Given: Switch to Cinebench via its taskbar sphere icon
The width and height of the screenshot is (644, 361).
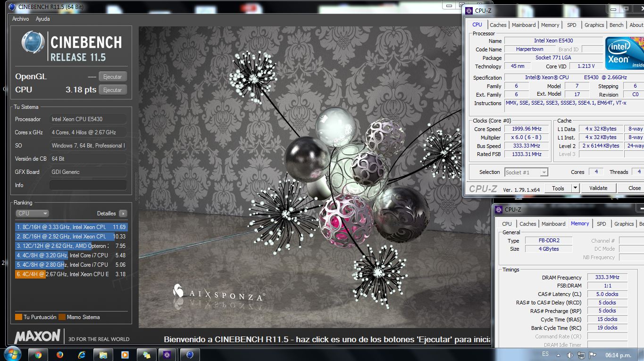Looking at the screenshot, I should tap(190, 355).
